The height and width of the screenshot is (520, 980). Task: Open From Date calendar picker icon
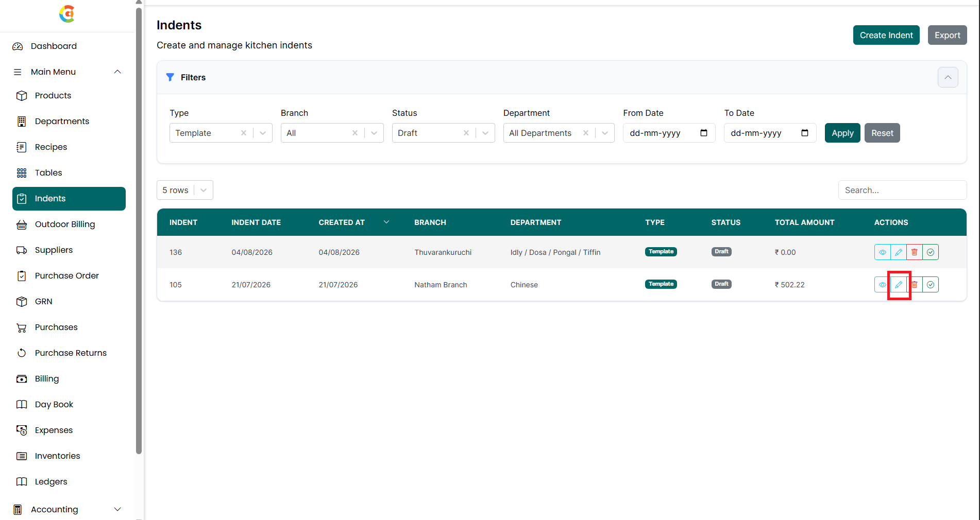704,133
